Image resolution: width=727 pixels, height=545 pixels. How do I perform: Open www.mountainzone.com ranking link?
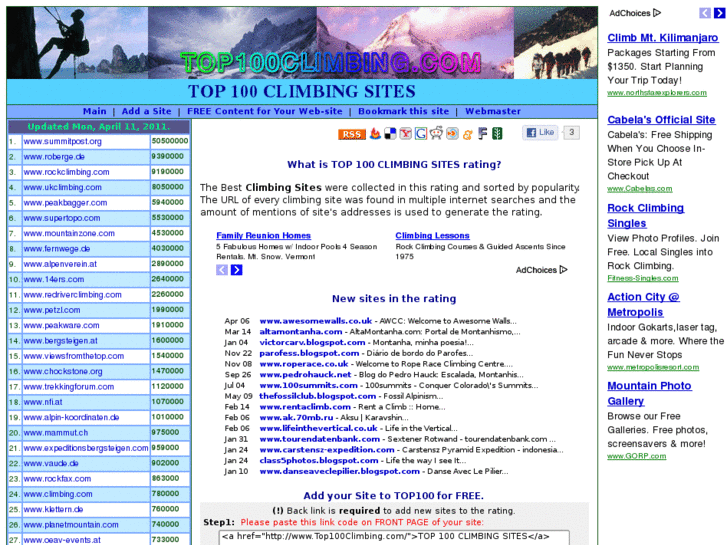coord(69,233)
